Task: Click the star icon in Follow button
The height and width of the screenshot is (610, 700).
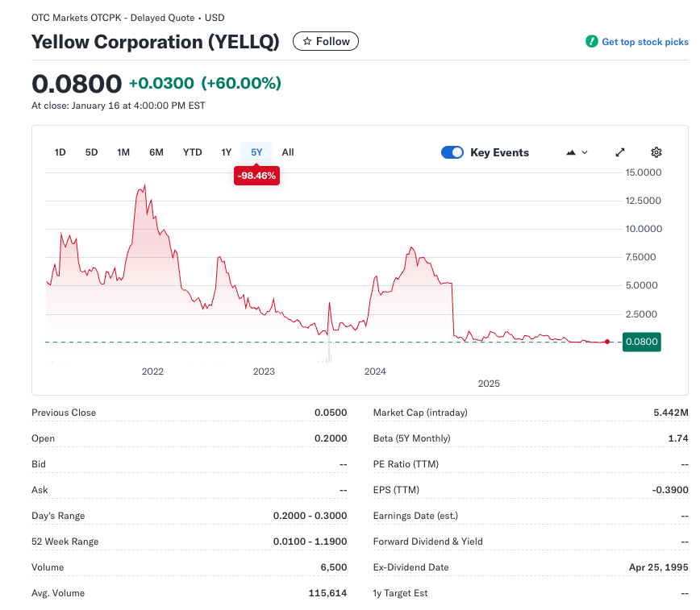Action: (x=307, y=41)
